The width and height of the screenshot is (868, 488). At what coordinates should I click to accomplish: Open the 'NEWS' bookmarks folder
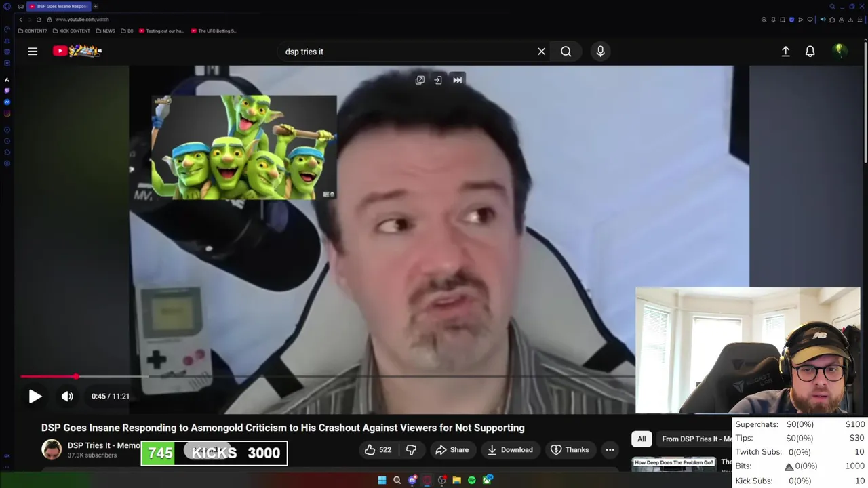coord(105,30)
